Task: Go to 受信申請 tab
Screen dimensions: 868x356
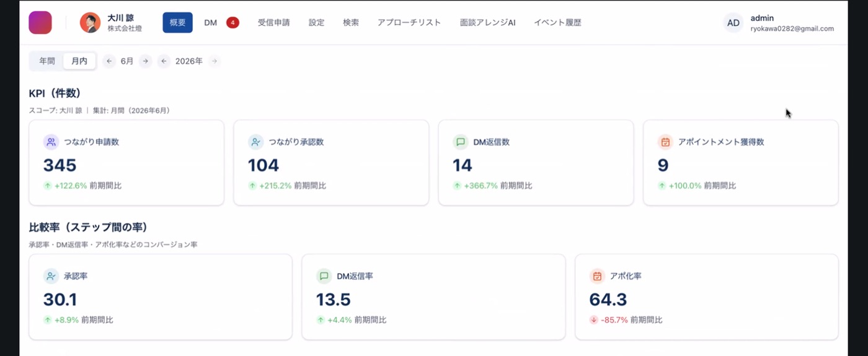Action: coord(273,22)
